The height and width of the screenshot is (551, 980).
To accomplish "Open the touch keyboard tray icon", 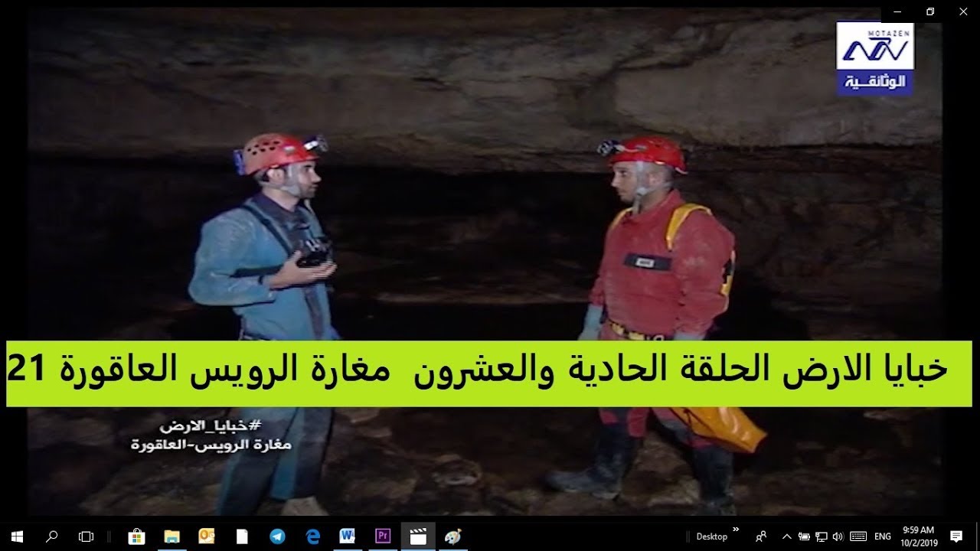I will coord(858,536).
